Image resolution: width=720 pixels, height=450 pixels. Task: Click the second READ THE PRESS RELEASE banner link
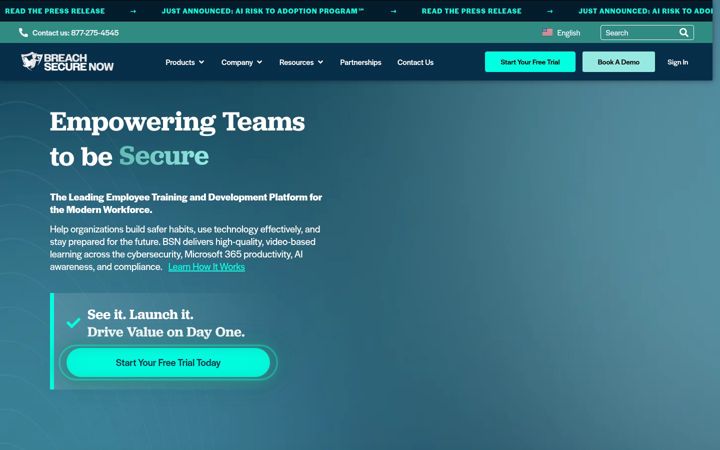click(472, 11)
